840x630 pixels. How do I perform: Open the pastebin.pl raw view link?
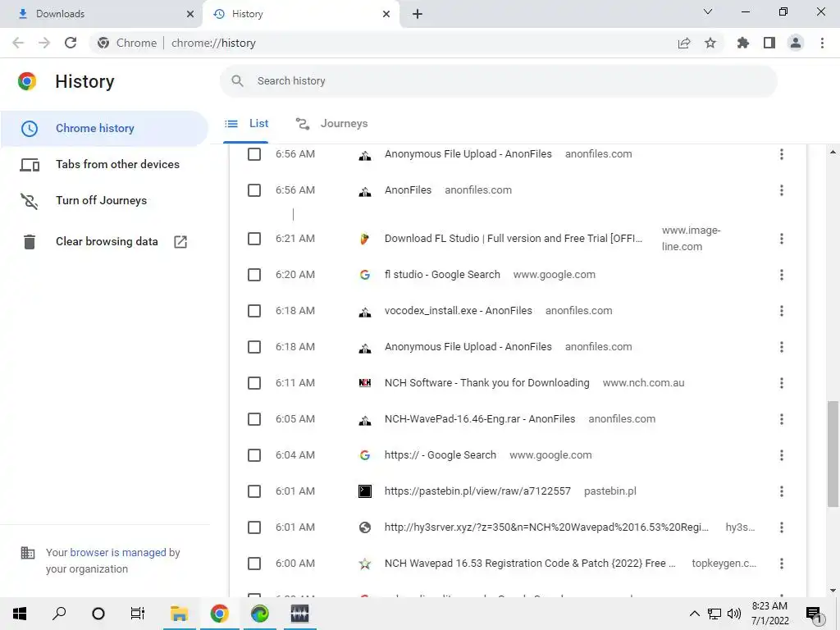click(x=477, y=491)
